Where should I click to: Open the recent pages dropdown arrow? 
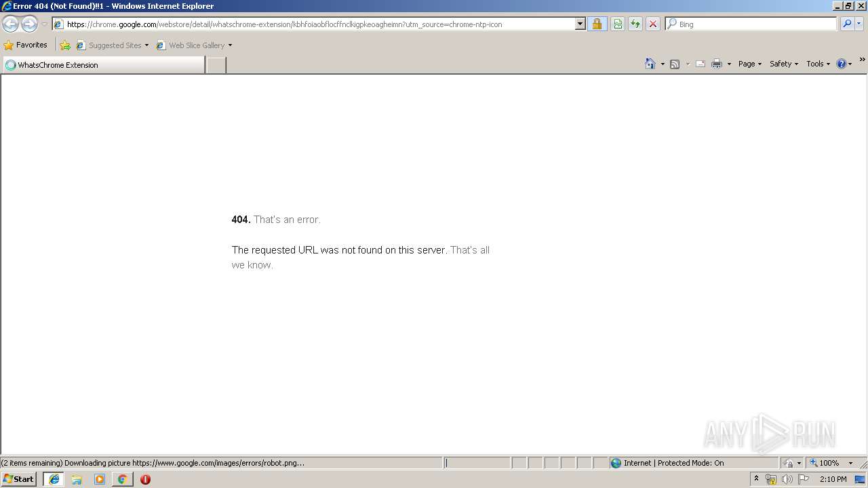point(44,24)
